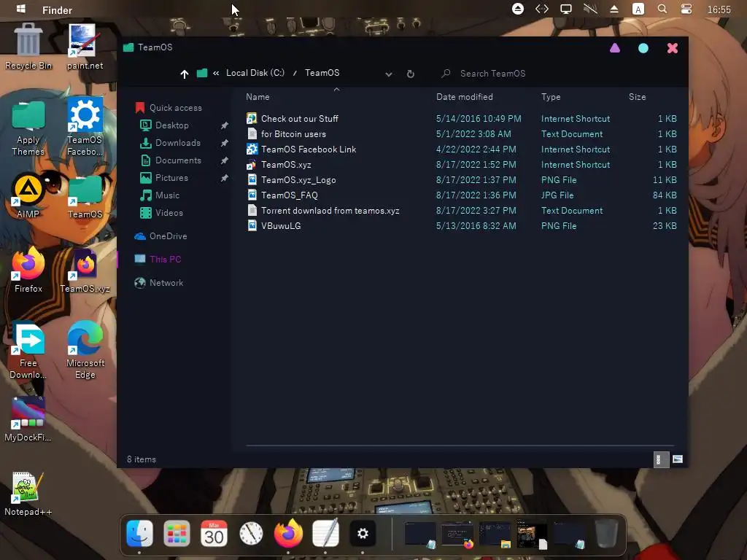
Task: Launch Firefox from the desktop shortcut
Action: 28,270
